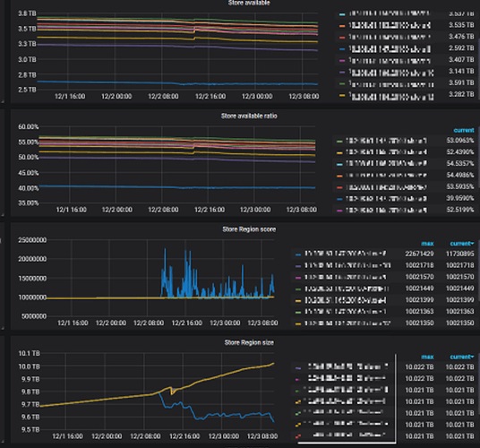
Task: Click 35.00% y-axis label in Store available ratio
Action: (28, 203)
